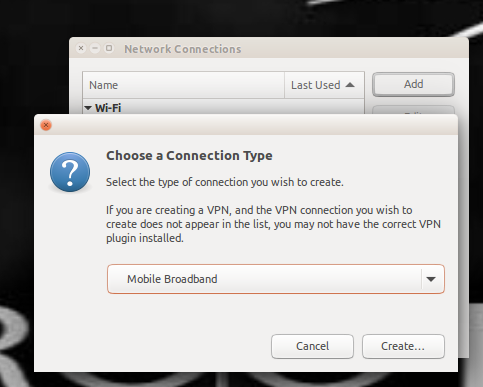Sort connections by Name column header
This screenshot has height=387, width=483.
184,85
